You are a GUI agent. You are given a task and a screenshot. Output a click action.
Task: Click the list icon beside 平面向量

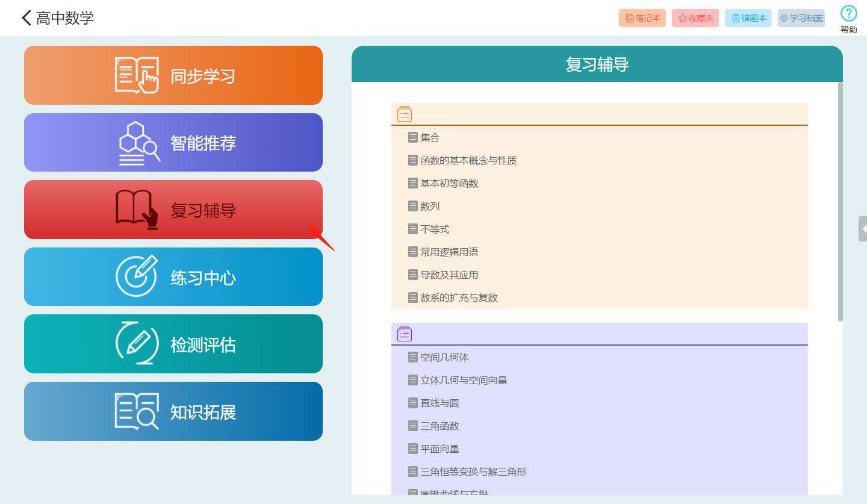coord(413,449)
